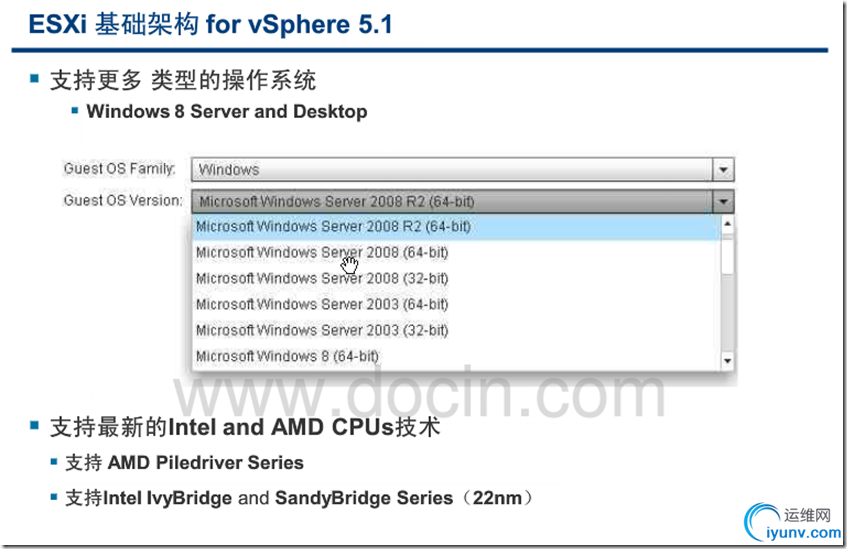
Task: Click the iyunv.com logo
Action: point(792,523)
